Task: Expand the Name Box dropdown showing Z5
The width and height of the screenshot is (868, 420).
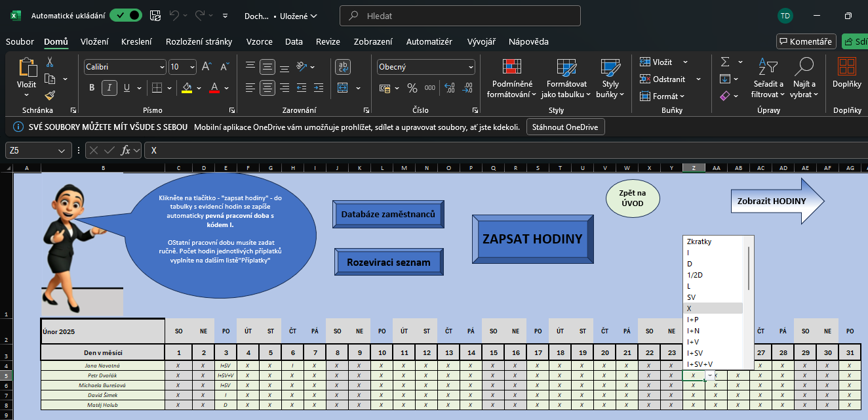Action: point(62,151)
